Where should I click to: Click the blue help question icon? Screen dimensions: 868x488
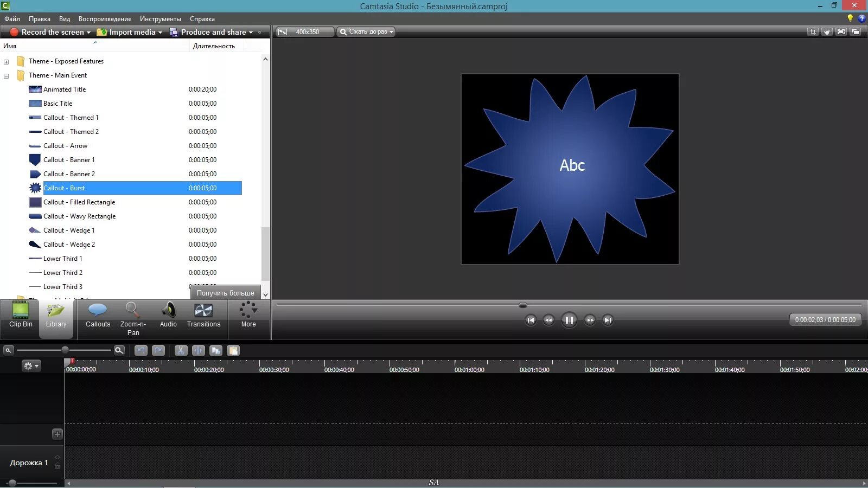(861, 18)
